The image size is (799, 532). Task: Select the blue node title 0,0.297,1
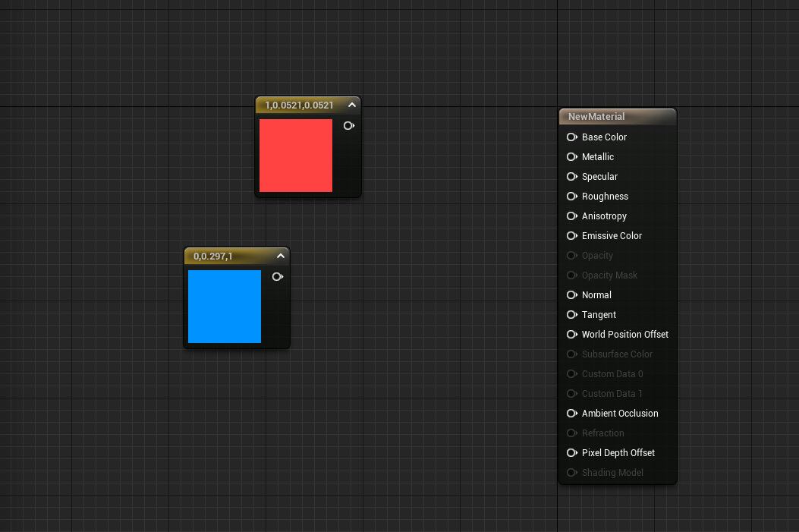[213, 257]
